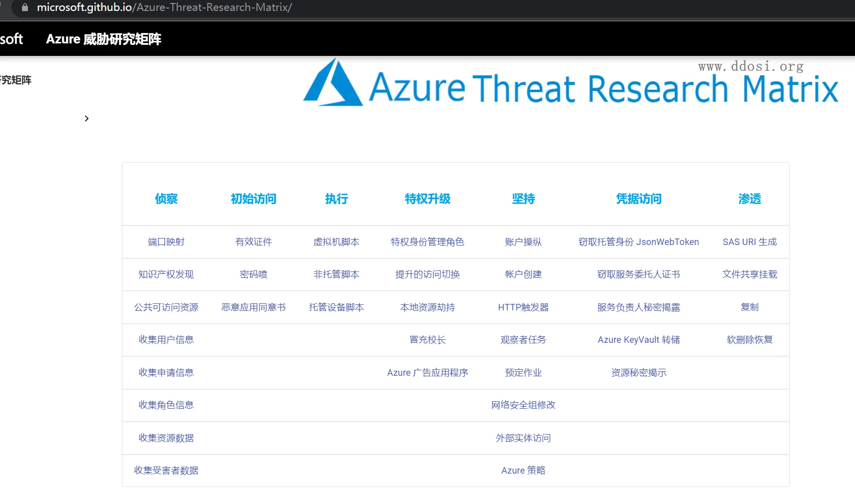Select the 知识产权发现 technique
This screenshot has height=504, width=855.
[x=166, y=274]
